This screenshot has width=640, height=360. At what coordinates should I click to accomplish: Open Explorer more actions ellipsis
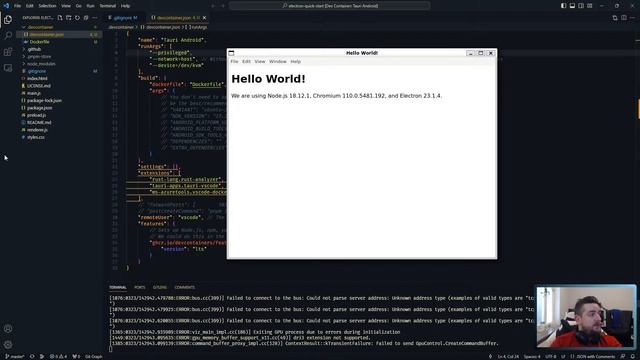pos(95,18)
